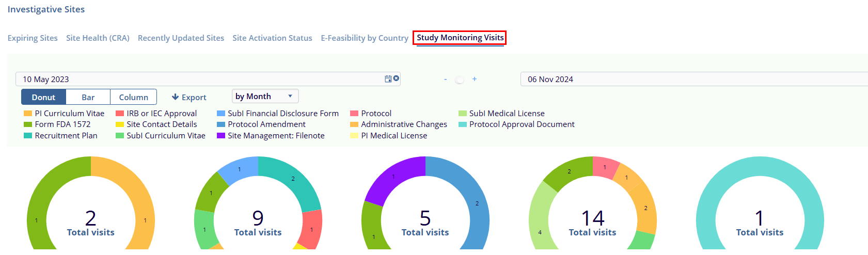Screen dimensions: 868x255
Task: Click the 06 Nov 2024 end date field
Action: point(692,79)
